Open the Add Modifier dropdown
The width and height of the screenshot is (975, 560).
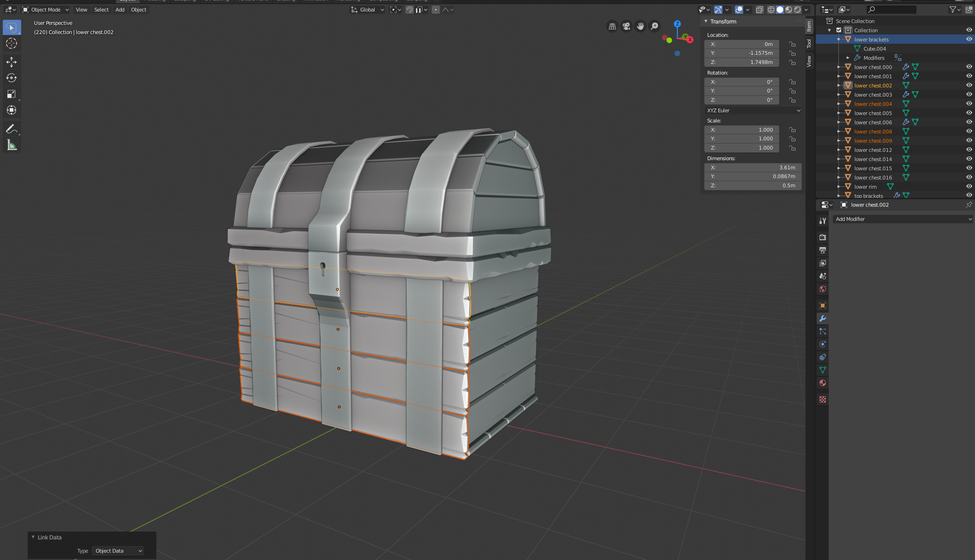coord(903,219)
